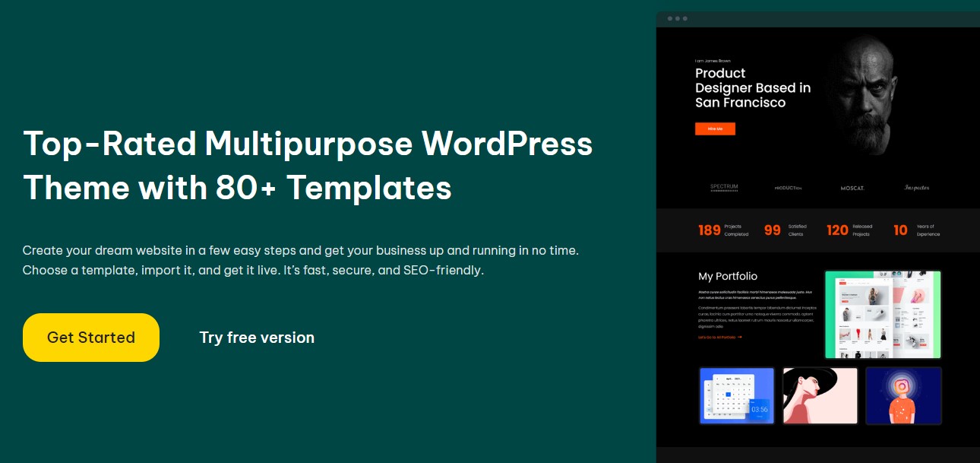Viewport: 980px width, 463px height.
Task: Click the I am James Brown text
Action: (713, 61)
